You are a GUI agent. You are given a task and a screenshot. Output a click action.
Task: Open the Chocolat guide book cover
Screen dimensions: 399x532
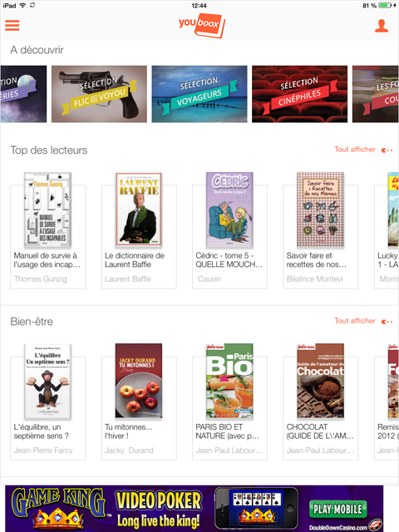pyautogui.click(x=321, y=381)
